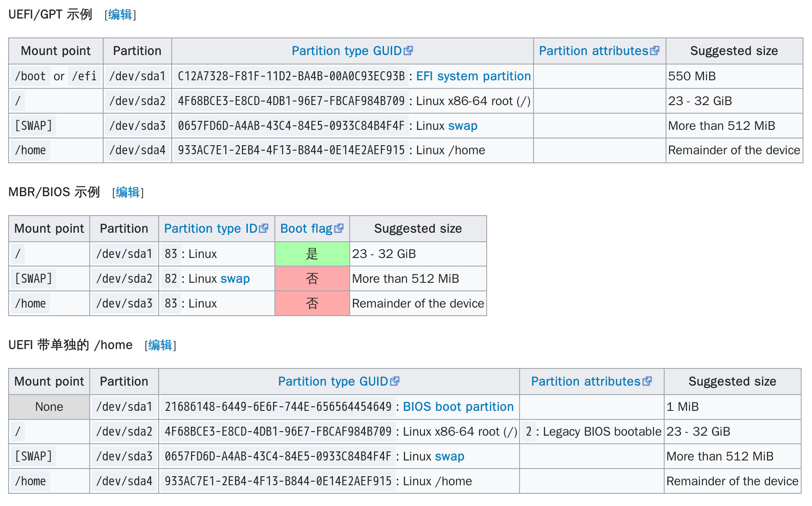
Task: Click /dev/sda4 in the third table
Action: click(124, 481)
